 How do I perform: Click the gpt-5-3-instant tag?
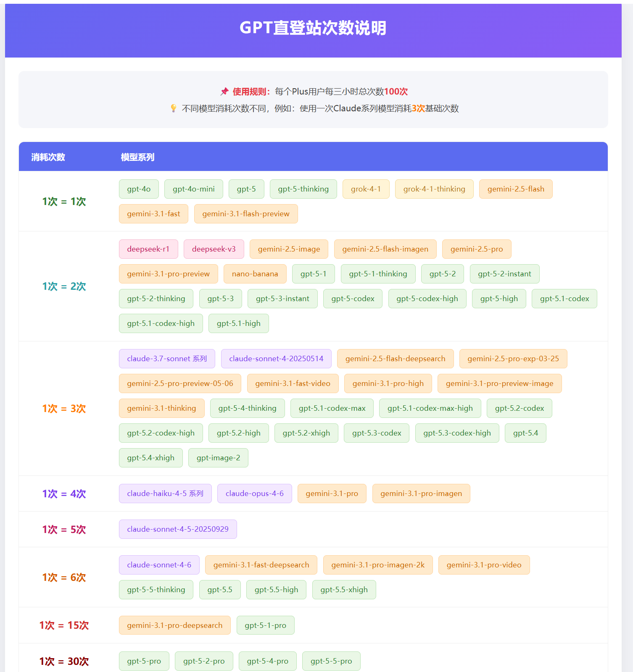pyautogui.click(x=283, y=299)
